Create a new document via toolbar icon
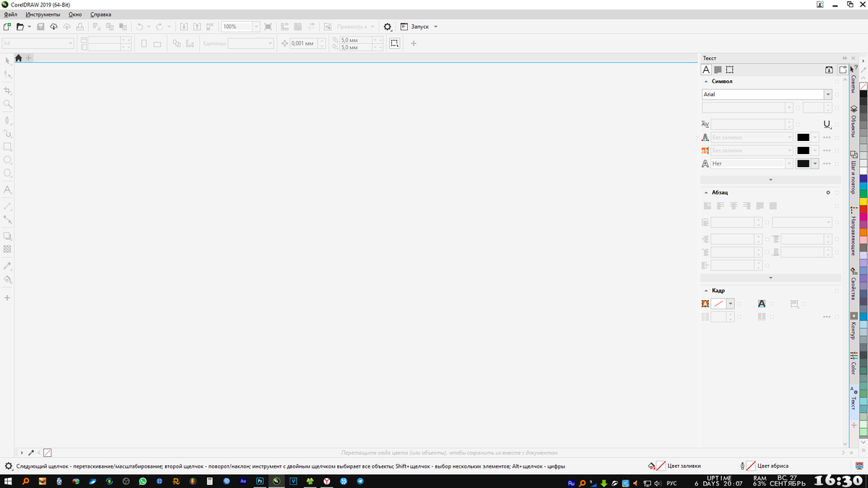Viewport: 868px width, 488px height. 7,27
